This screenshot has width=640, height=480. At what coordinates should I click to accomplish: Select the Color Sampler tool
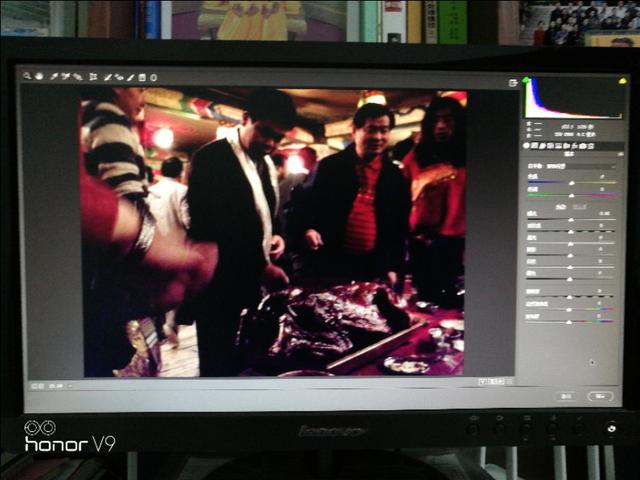[65, 77]
